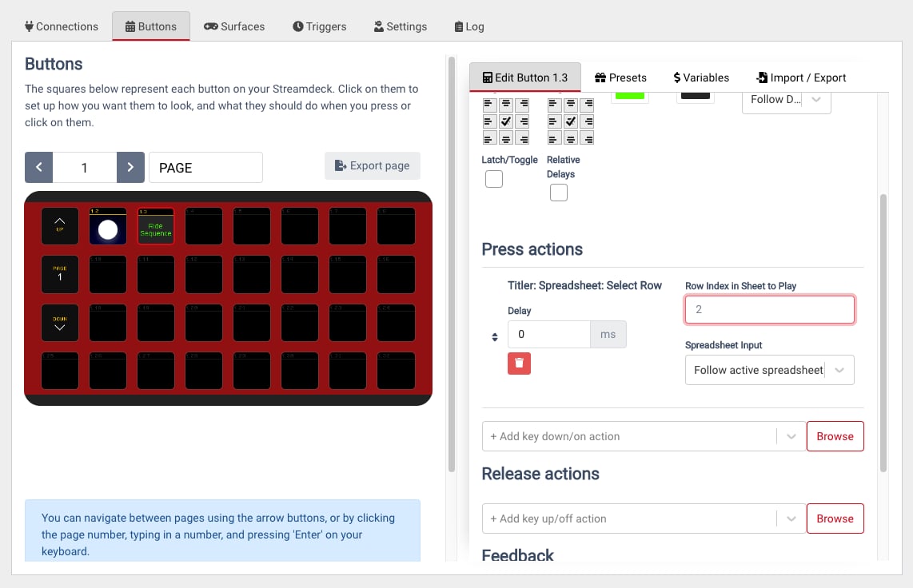Select middle-right alignment in grid above Latch/Toggle

point(523,121)
